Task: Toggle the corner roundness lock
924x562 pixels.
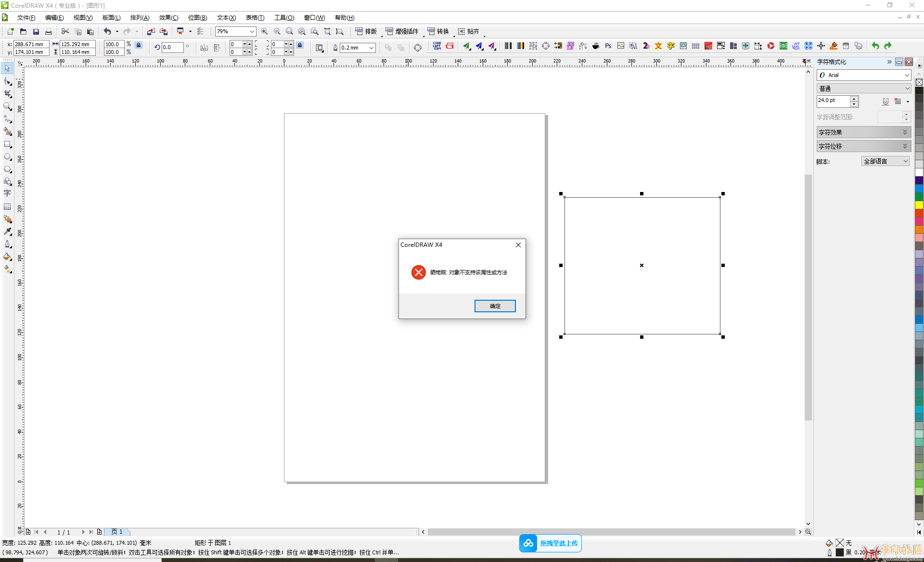Action: [x=300, y=45]
